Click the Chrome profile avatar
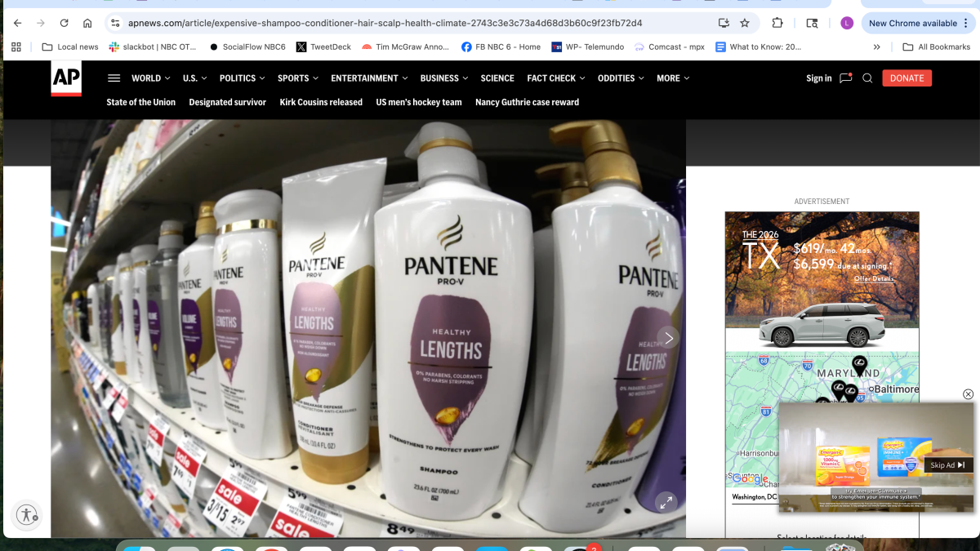980x551 pixels. (x=847, y=23)
